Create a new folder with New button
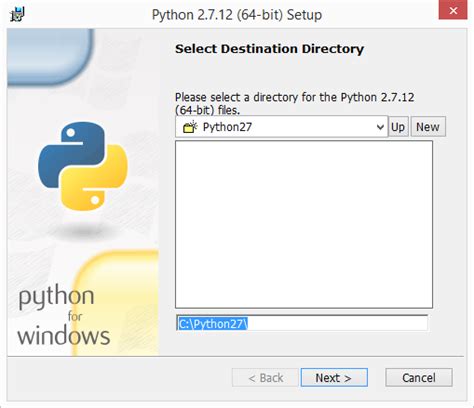Viewport: 474px width, 408px height. click(428, 127)
